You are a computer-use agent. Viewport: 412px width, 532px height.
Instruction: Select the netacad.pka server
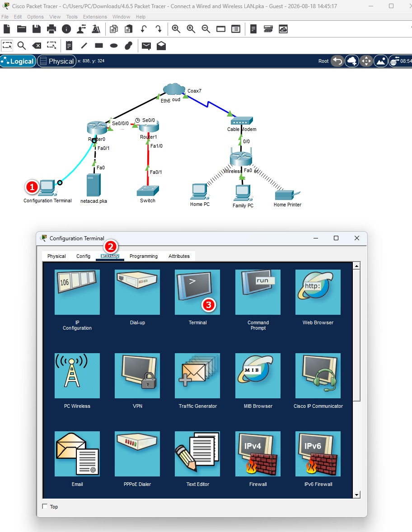[94, 185]
